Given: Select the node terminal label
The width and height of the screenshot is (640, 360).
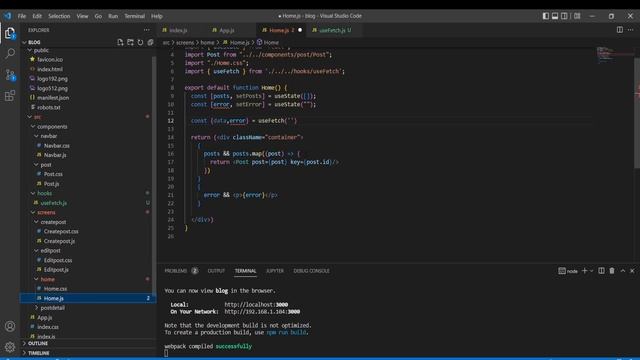Looking at the screenshot, I should (x=568, y=271).
